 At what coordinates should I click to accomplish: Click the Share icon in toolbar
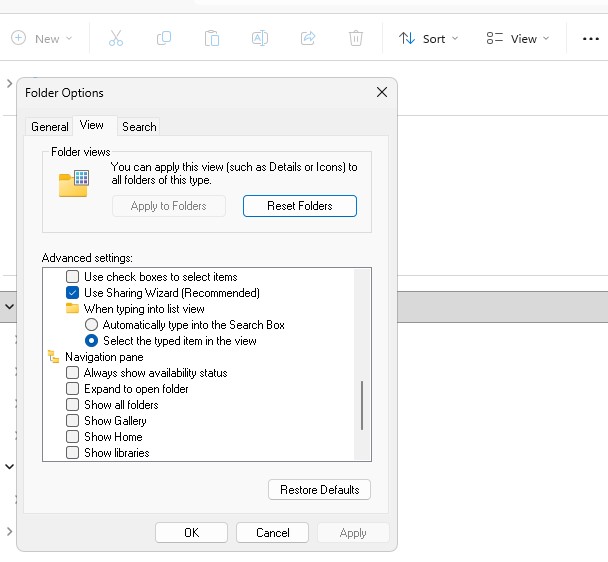pyautogui.click(x=308, y=39)
